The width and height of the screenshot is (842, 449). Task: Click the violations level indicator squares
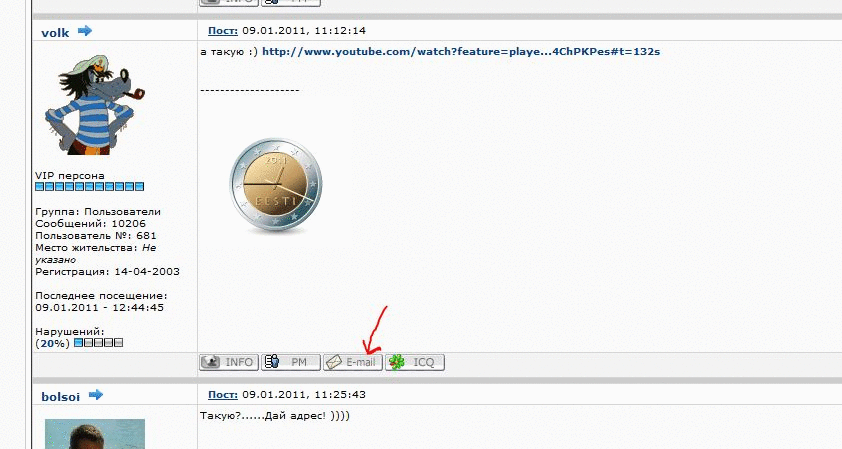pyautogui.click(x=98, y=343)
